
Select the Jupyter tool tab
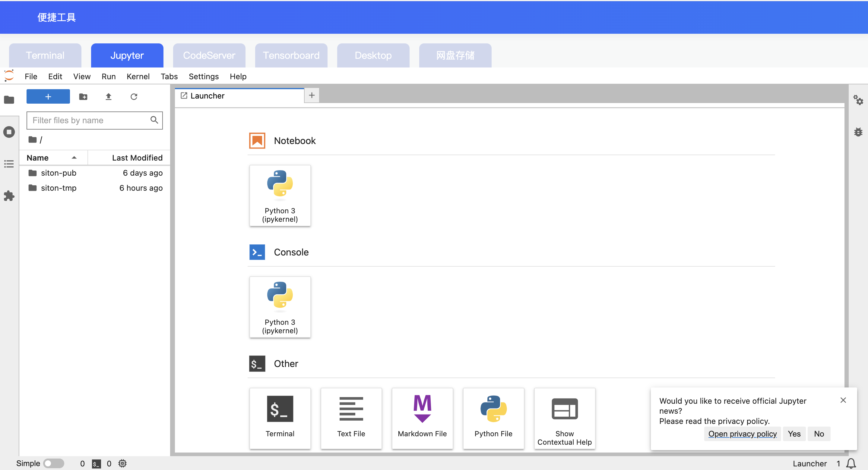point(127,55)
